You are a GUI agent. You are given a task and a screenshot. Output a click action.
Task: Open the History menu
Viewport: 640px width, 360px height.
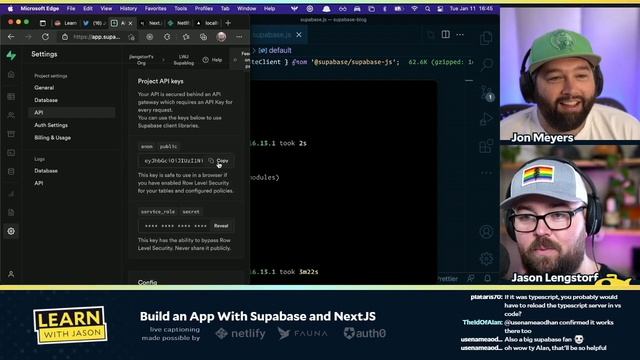[128, 9]
